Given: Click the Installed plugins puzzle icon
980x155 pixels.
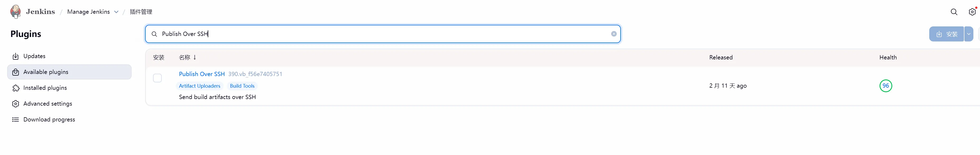Looking at the screenshot, I should click(x=16, y=88).
